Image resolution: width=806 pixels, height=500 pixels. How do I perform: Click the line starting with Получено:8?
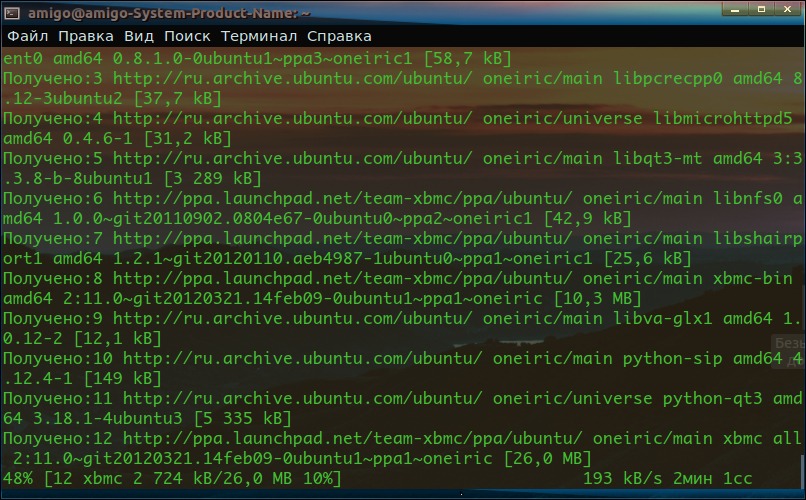(x=397, y=279)
